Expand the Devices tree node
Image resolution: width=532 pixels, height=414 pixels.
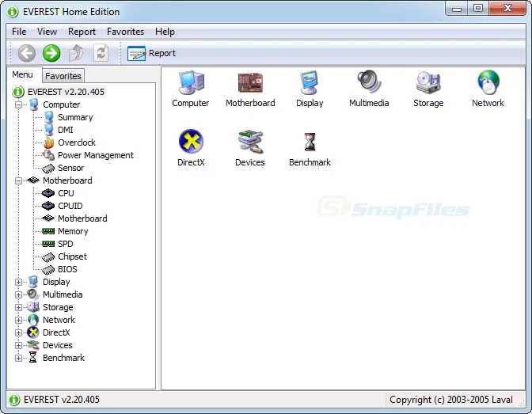tap(19, 345)
